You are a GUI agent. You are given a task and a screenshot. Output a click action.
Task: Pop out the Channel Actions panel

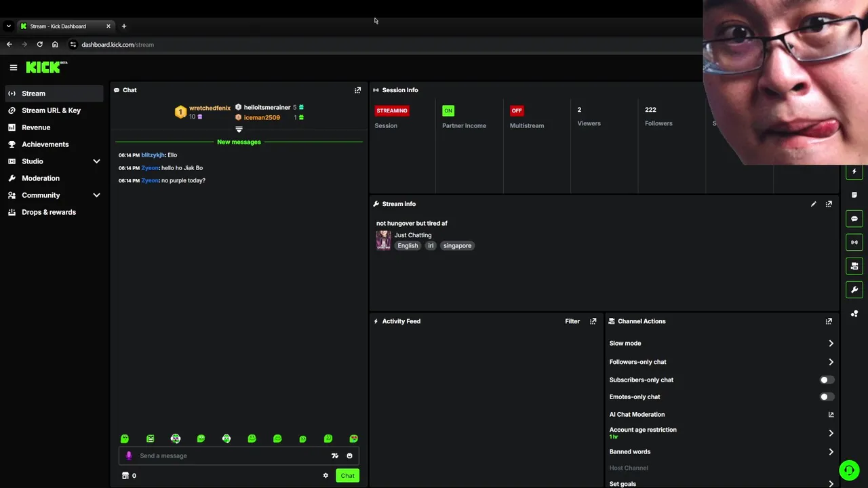tap(829, 321)
